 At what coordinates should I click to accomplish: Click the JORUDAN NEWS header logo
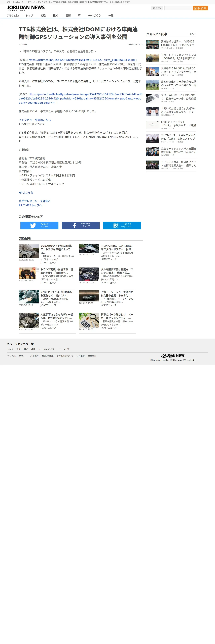pyautogui.click(x=26, y=8)
